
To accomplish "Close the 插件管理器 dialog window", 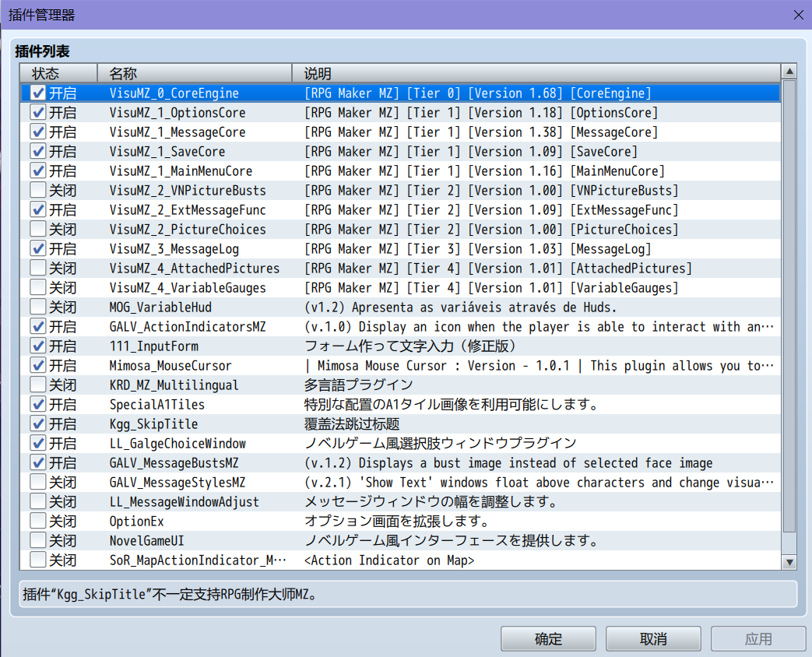I will point(799,15).
